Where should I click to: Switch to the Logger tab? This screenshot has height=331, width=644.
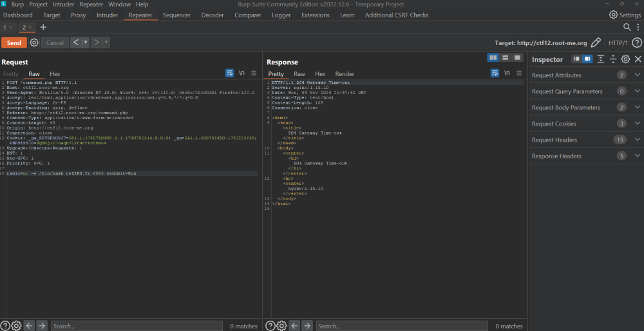coord(281,15)
